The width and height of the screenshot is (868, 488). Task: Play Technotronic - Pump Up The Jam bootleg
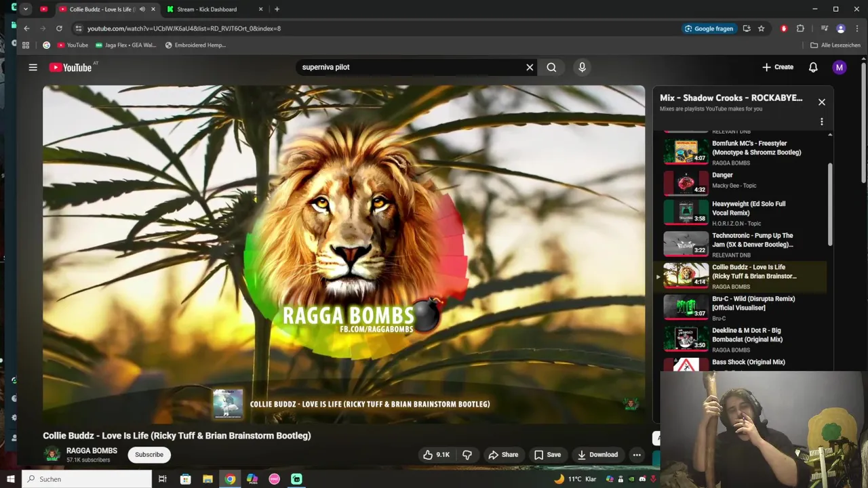[x=744, y=245]
